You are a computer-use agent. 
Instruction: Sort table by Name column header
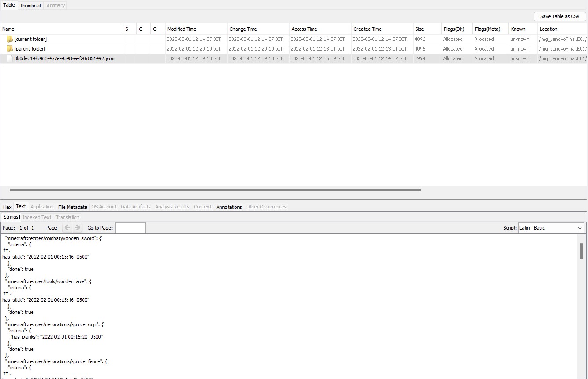[62, 29]
